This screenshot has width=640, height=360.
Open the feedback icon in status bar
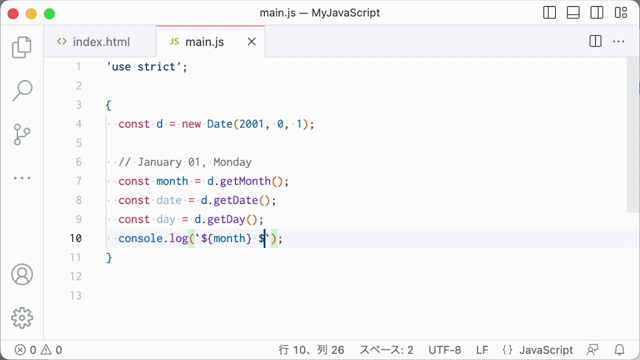click(592, 350)
